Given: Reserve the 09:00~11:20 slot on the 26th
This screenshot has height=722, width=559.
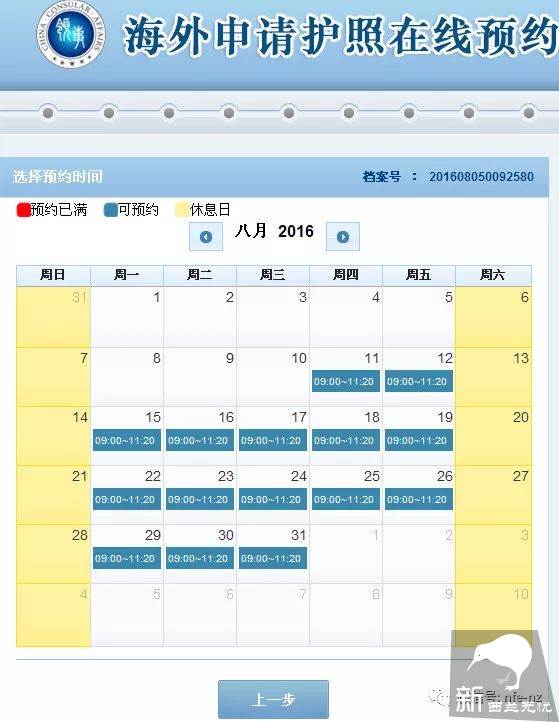Looking at the screenshot, I should [x=419, y=499].
